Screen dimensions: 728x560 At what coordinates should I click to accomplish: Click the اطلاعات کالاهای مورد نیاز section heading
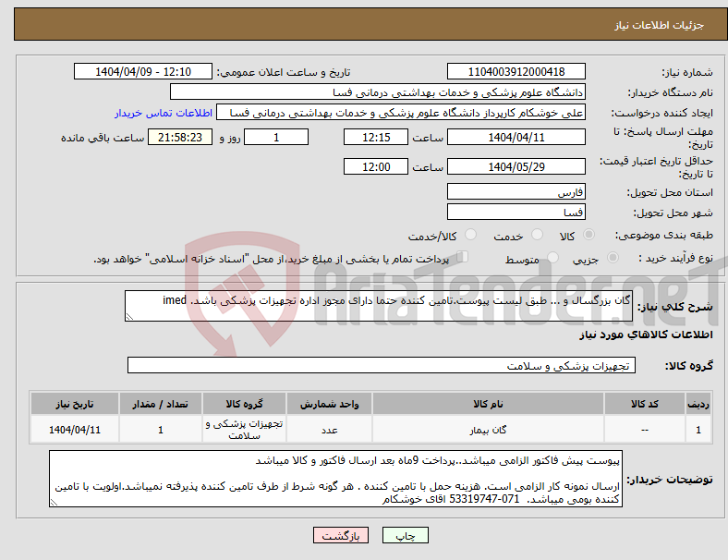pyautogui.click(x=646, y=335)
